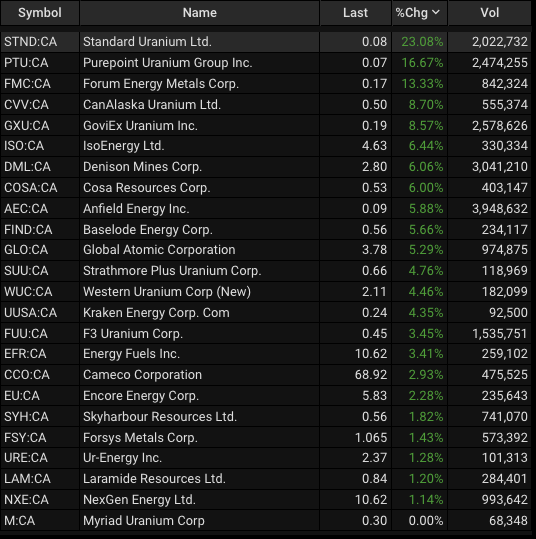Select the M:CA symbol
Image resolution: width=536 pixels, height=539 pixels.
coord(20,521)
